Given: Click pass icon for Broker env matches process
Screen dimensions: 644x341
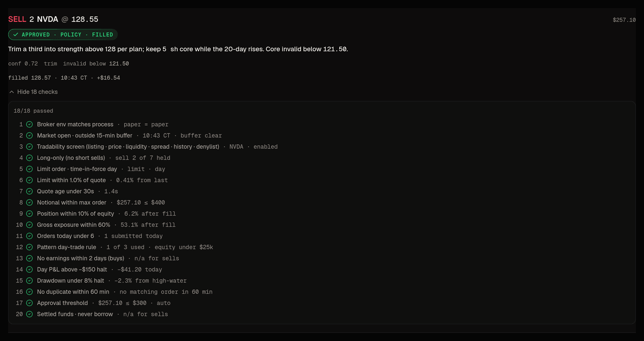Looking at the screenshot, I should (29, 124).
